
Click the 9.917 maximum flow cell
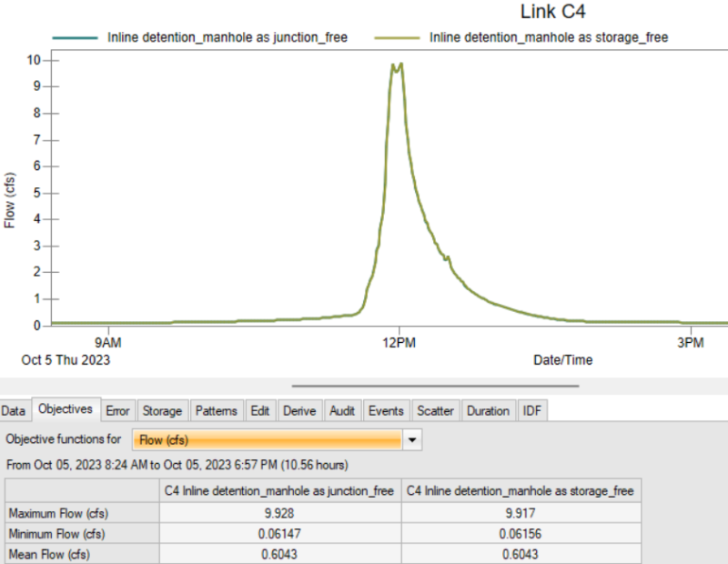click(x=521, y=512)
